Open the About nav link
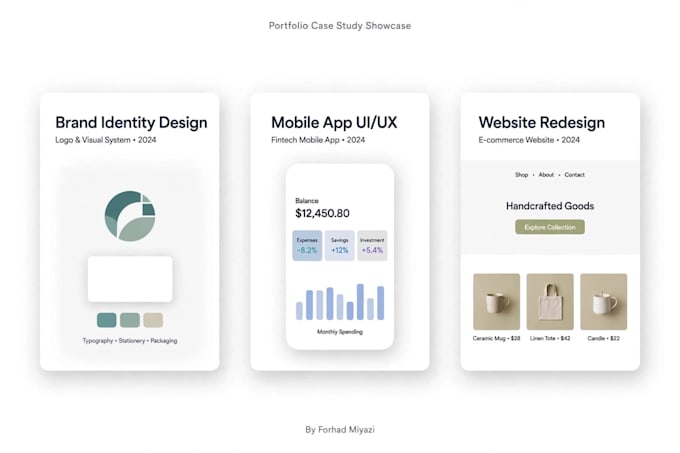 pos(546,175)
